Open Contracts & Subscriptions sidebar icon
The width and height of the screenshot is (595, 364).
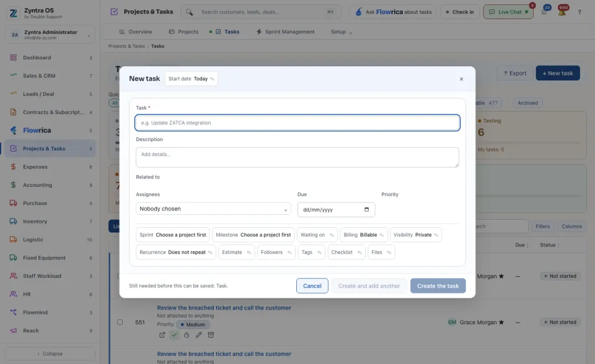click(13, 112)
